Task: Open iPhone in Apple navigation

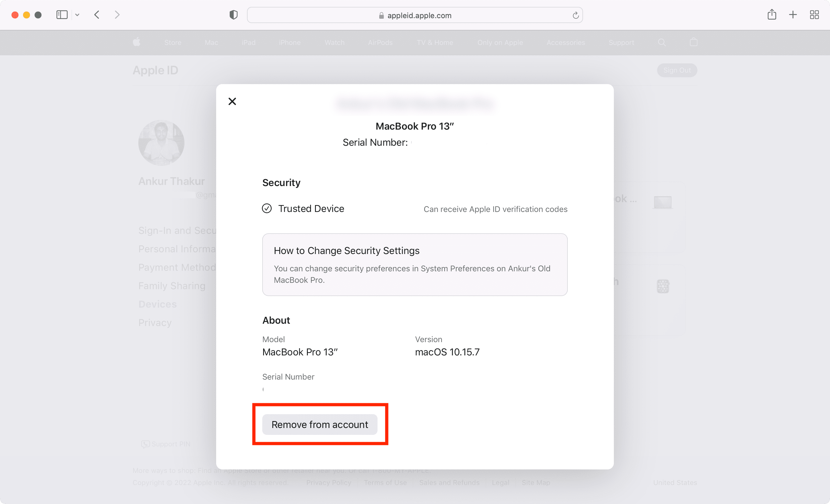Action: click(290, 42)
